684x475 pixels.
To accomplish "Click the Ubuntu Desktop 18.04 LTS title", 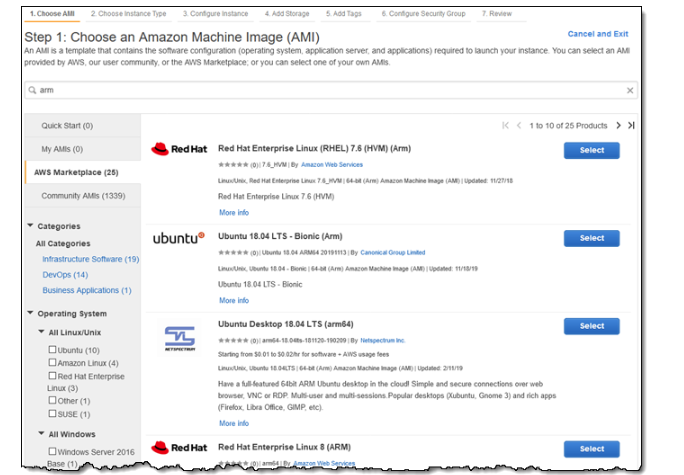I will point(286,324).
